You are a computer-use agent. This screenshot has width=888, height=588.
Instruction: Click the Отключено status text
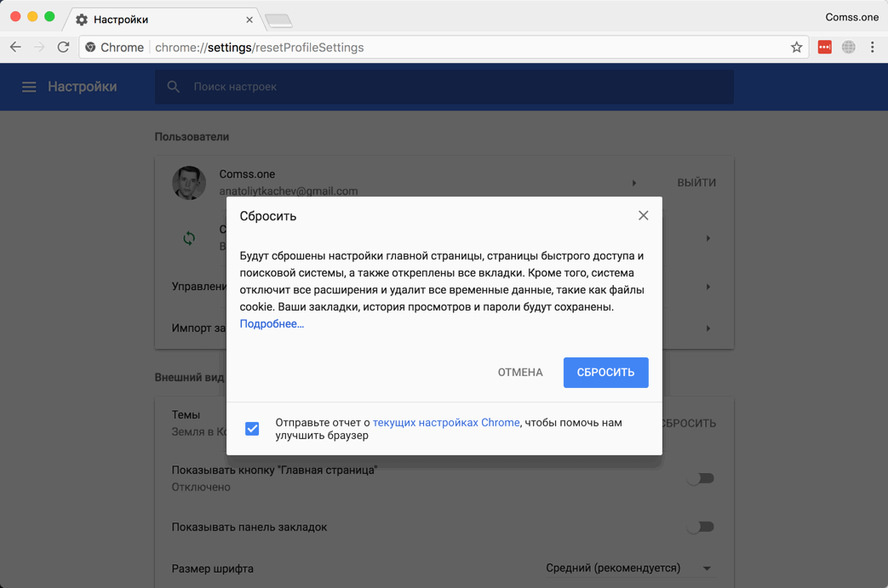pos(201,488)
